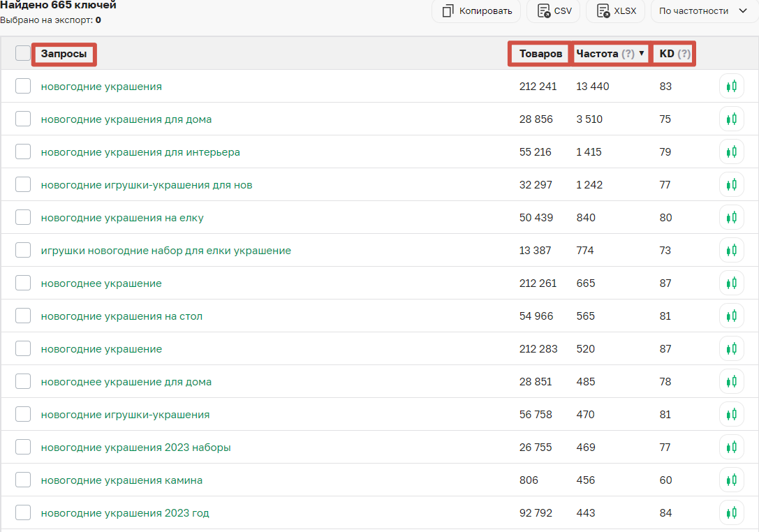Check the box for новогодние украшения для дома
The width and height of the screenshot is (759, 532).
click(x=23, y=119)
